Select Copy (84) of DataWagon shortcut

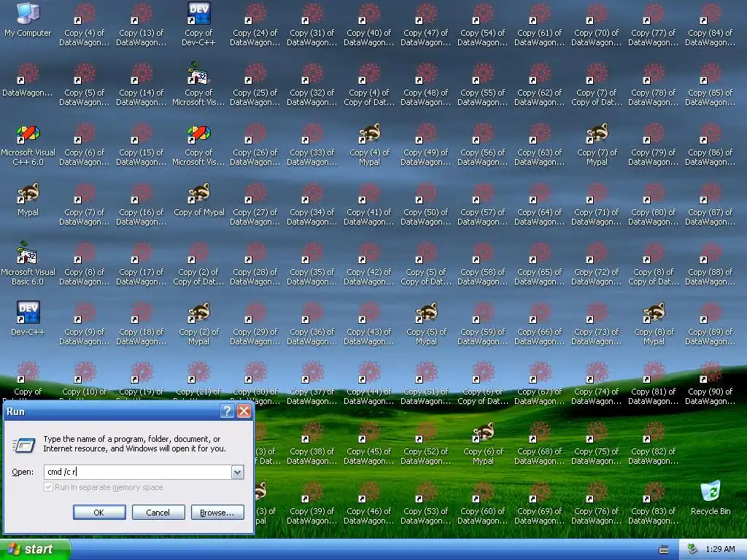click(x=711, y=25)
